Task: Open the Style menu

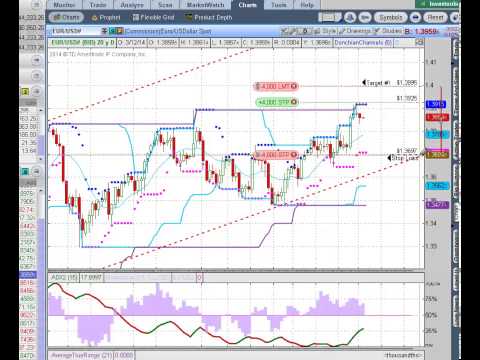Action: coord(325,31)
